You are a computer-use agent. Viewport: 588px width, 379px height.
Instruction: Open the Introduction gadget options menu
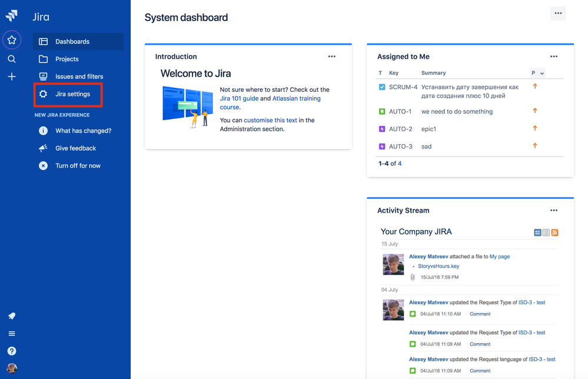[332, 56]
